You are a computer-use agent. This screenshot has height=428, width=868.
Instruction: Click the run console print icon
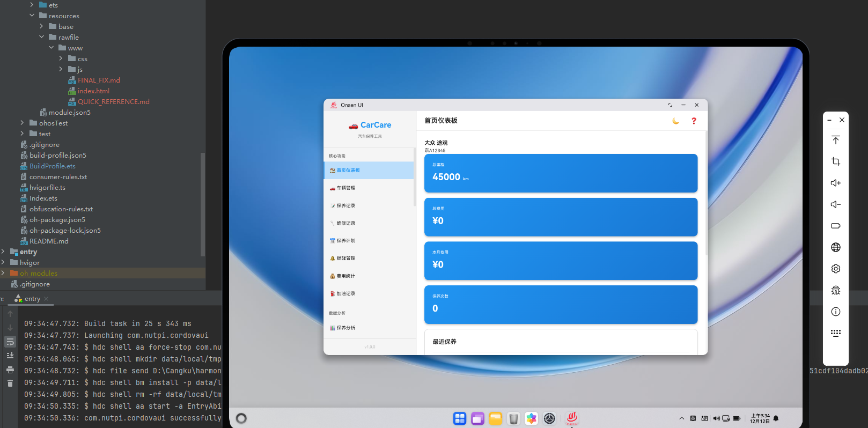pos(10,370)
